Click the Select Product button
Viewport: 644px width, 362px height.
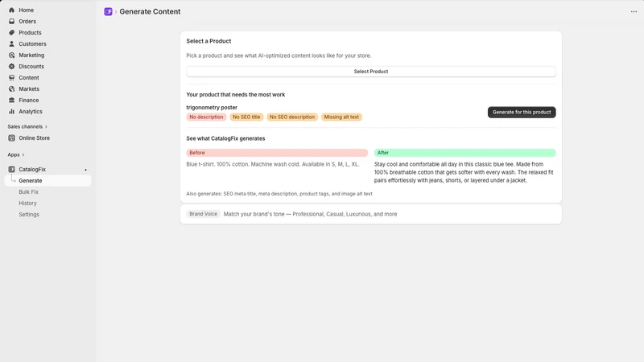click(x=371, y=72)
